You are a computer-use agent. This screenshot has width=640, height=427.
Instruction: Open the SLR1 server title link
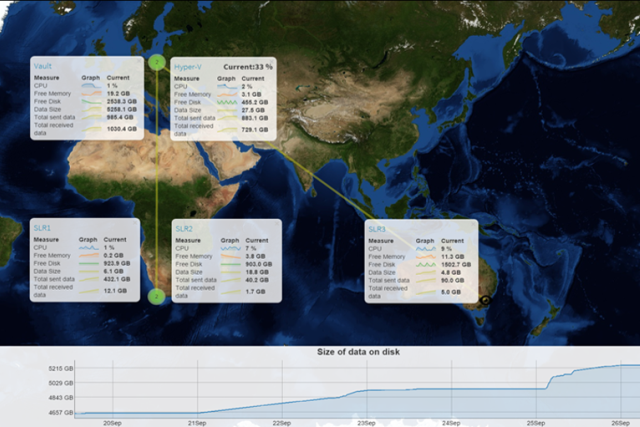(41, 229)
